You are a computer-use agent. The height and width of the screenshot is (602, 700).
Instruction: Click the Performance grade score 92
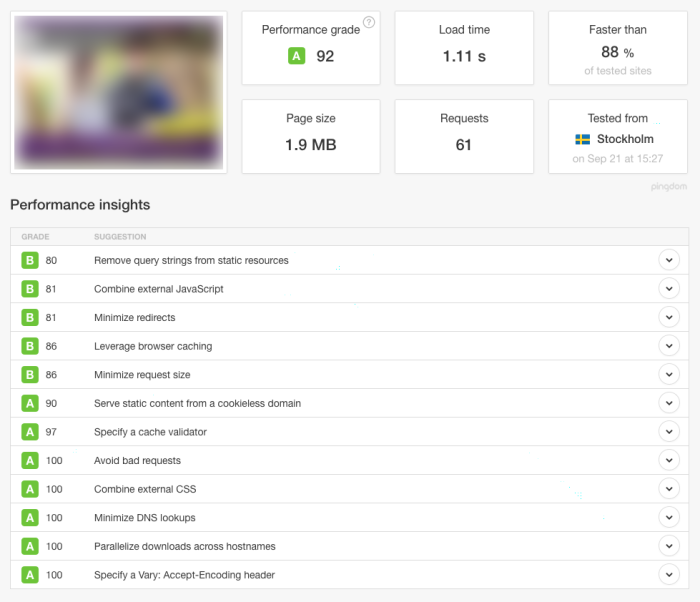325,56
